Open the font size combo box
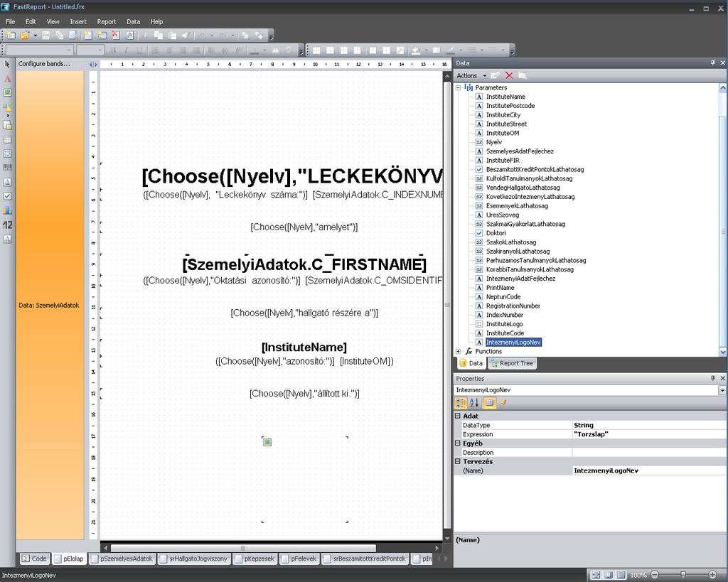The height and width of the screenshot is (582, 728). click(90, 50)
